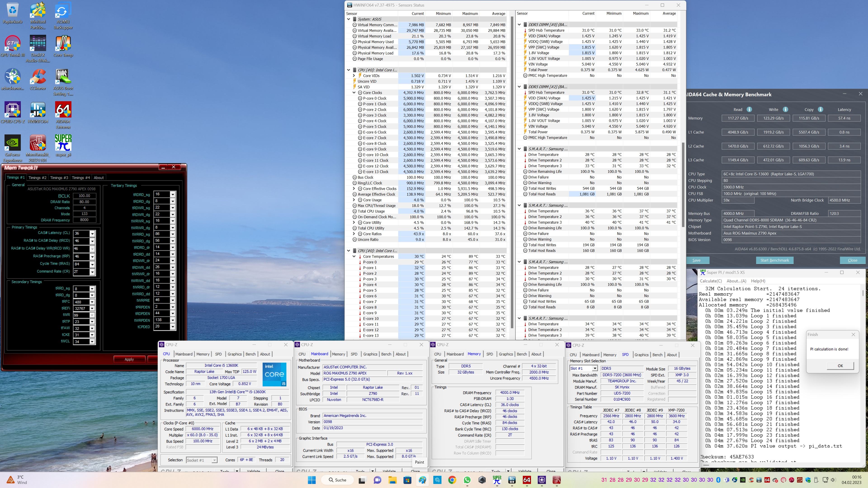868x488 pixels.
Task: Click the BCLK value field in MemTweakIt
Action: 84,196
